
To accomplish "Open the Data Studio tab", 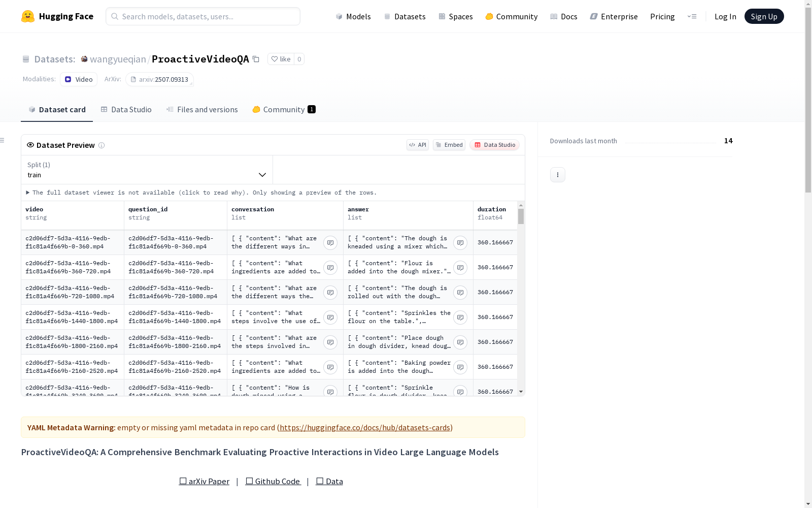I will (x=126, y=110).
